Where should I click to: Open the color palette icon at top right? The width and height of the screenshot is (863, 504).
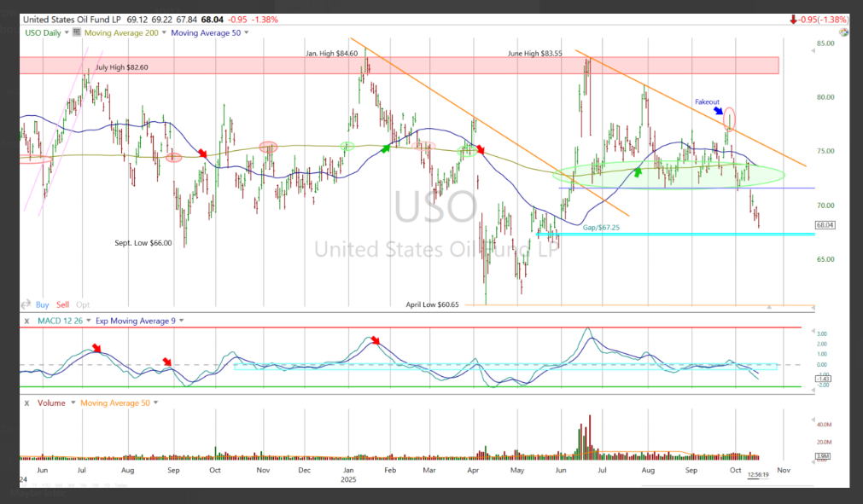tap(843, 32)
